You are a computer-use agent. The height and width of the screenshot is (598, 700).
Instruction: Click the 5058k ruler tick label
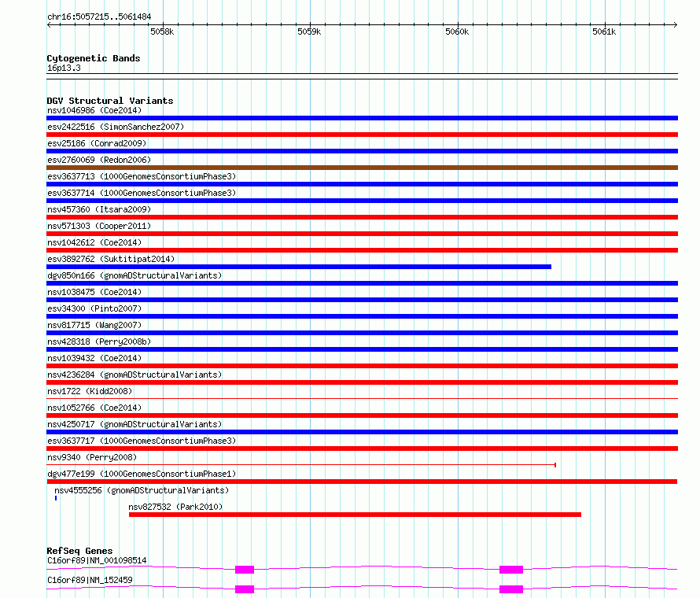click(162, 31)
